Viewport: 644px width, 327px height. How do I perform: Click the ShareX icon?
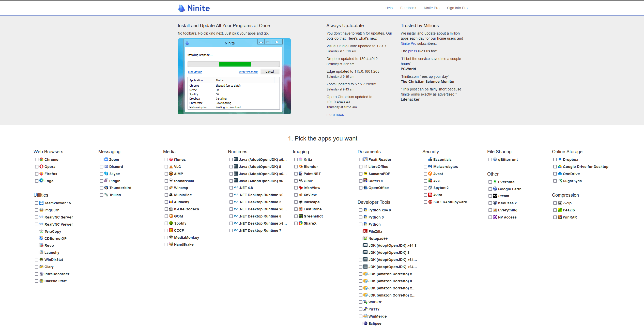301,223
